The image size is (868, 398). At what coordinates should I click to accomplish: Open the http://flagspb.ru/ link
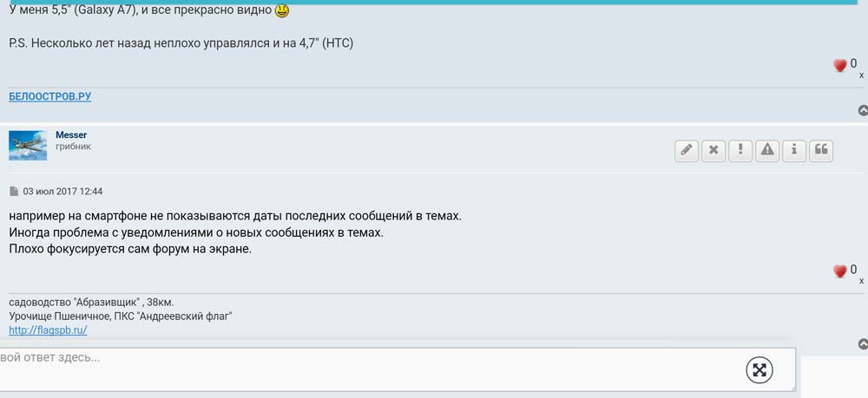(x=48, y=330)
